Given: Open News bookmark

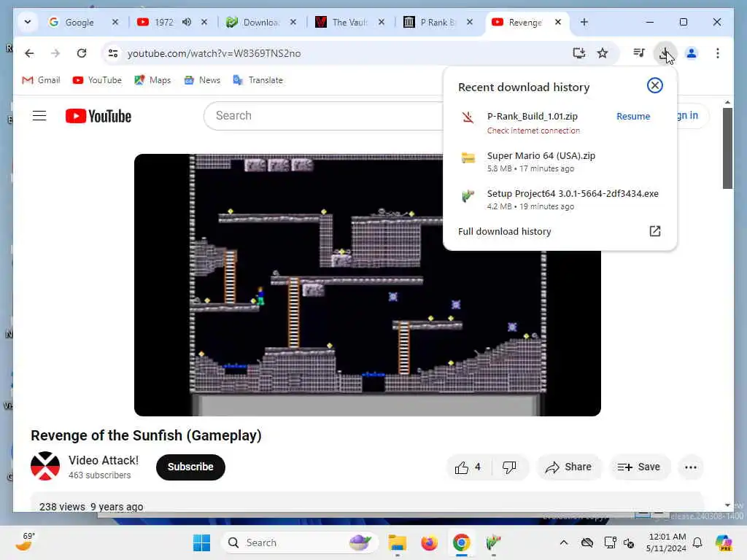Looking at the screenshot, I should point(203,80).
